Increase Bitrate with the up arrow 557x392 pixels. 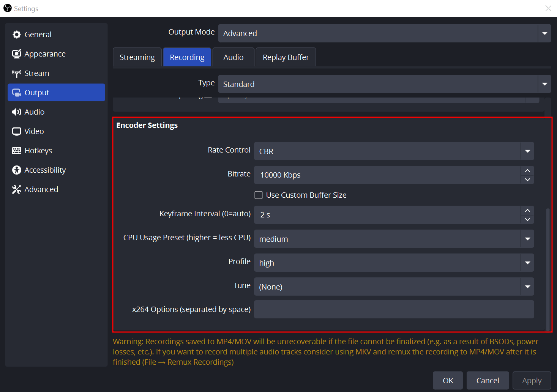[527, 170]
